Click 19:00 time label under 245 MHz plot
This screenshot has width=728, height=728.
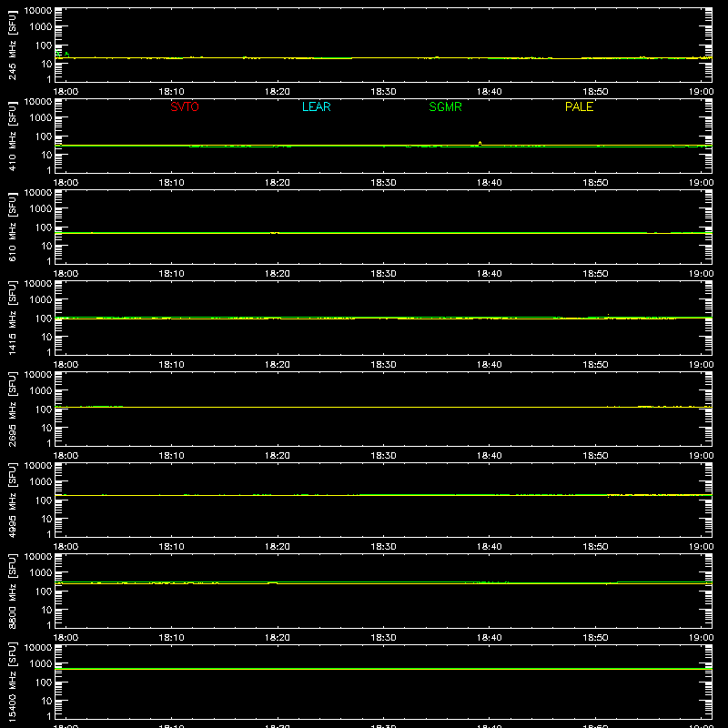(701, 92)
